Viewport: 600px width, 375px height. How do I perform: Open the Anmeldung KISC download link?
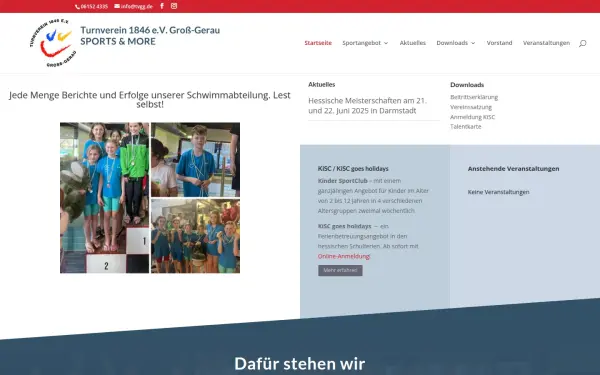click(472, 117)
